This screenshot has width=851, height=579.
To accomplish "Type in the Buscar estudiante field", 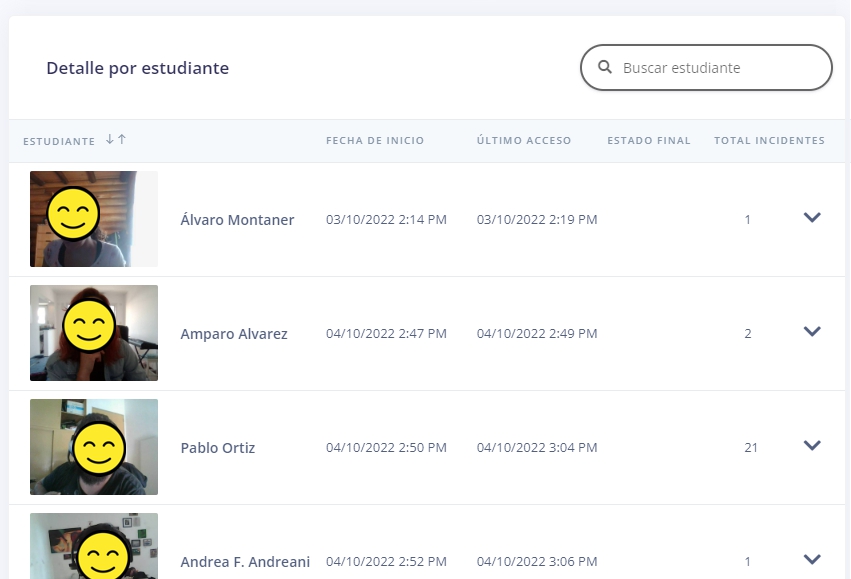I will coord(720,68).
